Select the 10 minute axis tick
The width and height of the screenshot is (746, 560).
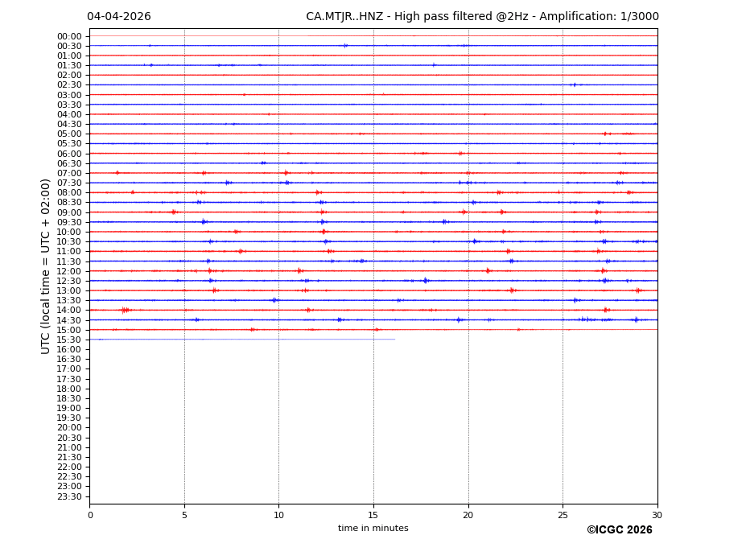pos(278,515)
